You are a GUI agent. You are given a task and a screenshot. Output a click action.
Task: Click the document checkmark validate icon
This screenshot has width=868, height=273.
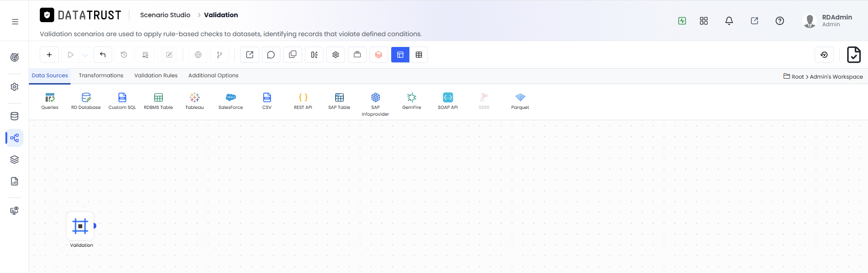854,55
